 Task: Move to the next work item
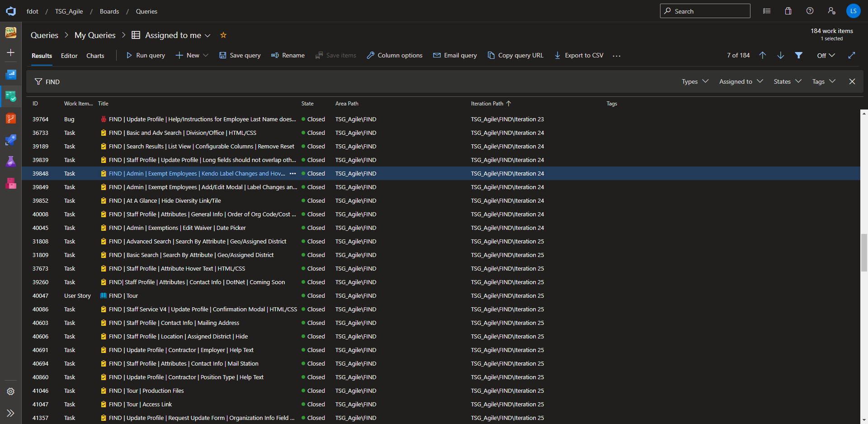point(781,55)
